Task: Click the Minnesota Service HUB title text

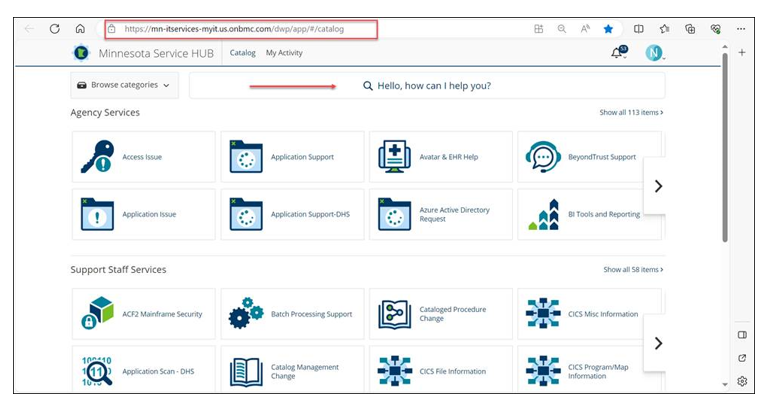Action: (x=156, y=53)
